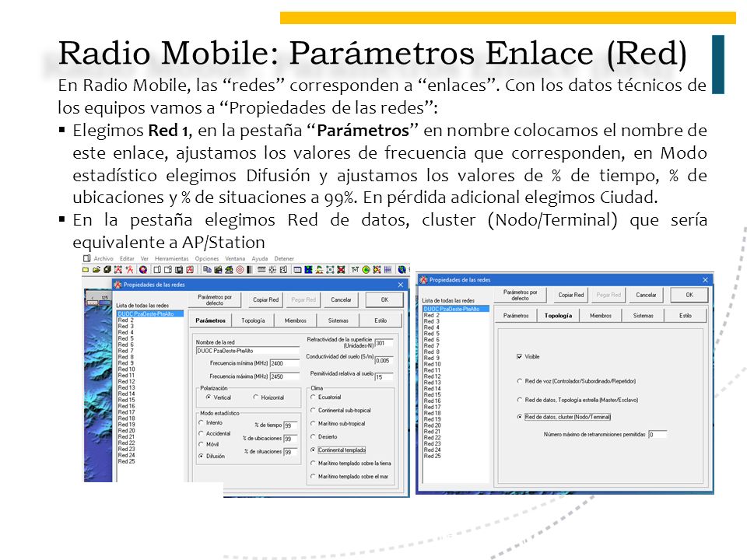
Task: Click Parámetros por defecto in right dialog
Action: click(x=521, y=295)
